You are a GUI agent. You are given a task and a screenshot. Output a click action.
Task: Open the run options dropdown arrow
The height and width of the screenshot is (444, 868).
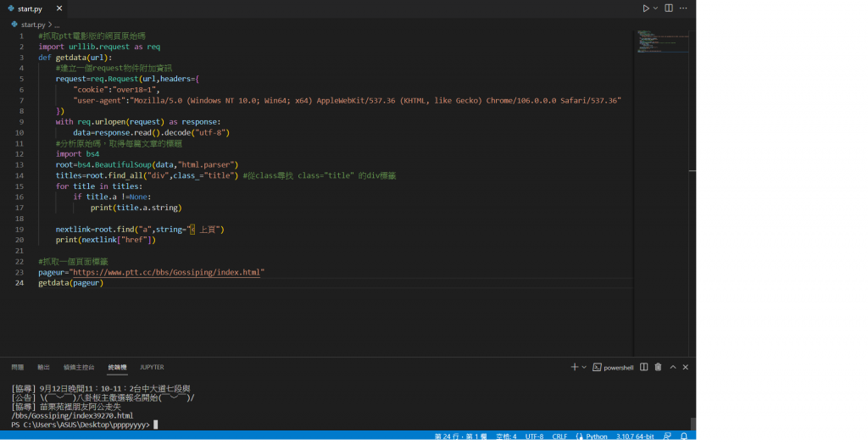(x=655, y=8)
